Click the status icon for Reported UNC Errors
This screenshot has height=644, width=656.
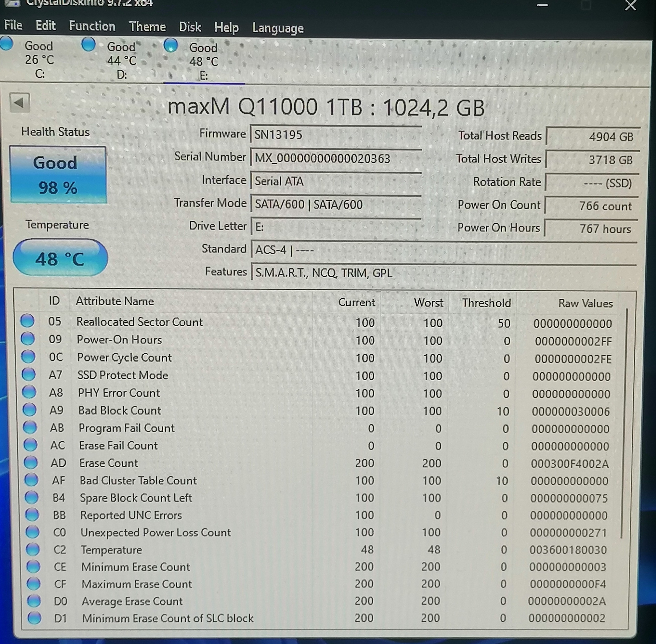[x=32, y=515]
